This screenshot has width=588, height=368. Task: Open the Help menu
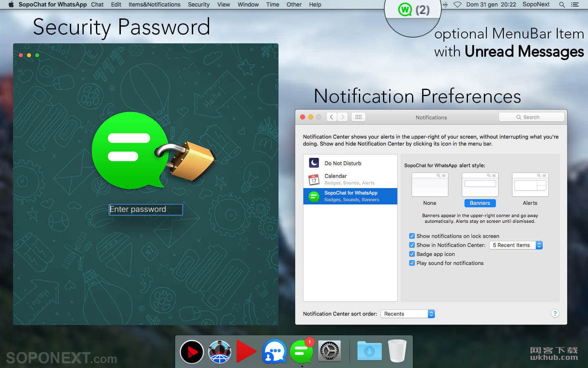click(315, 4)
